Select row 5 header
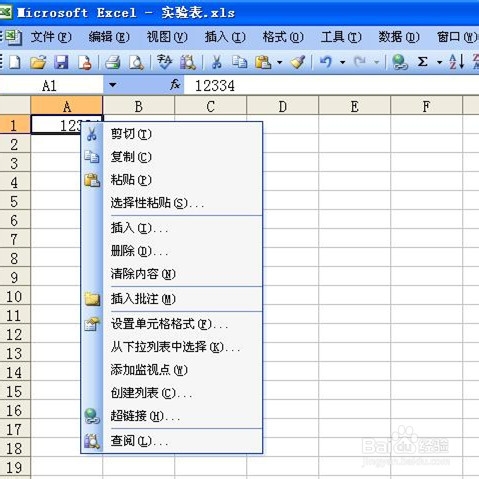The height and width of the screenshot is (479, 479). (15, 201)
